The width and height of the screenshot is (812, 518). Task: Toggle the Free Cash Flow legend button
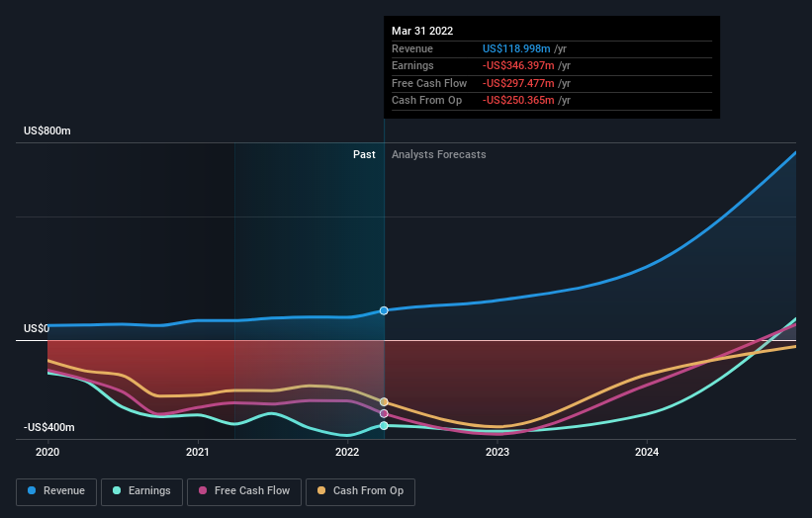(244, 491)
